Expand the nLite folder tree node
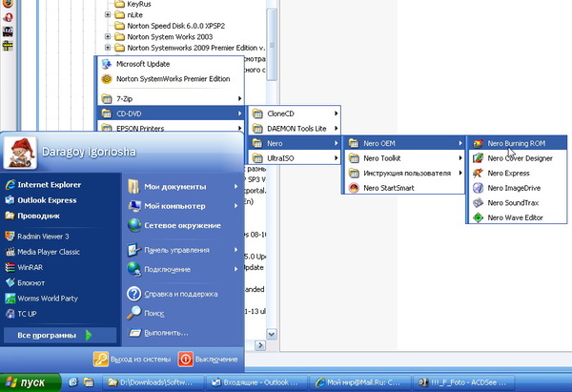Image resolution: width=572 pixels, height=392 pixels. pos(108,15)
